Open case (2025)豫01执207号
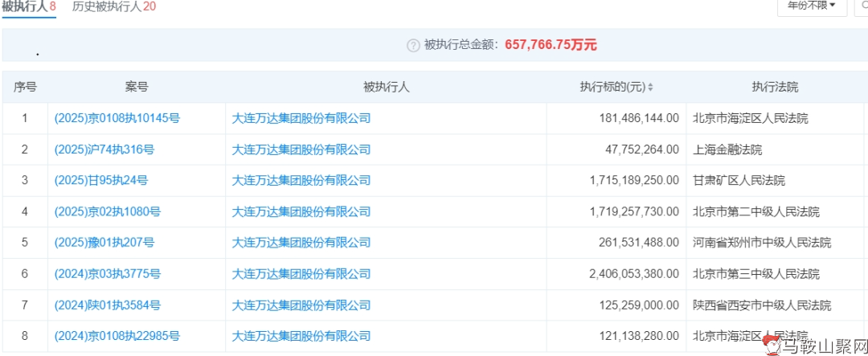The image size is (868, 356). 104,243
